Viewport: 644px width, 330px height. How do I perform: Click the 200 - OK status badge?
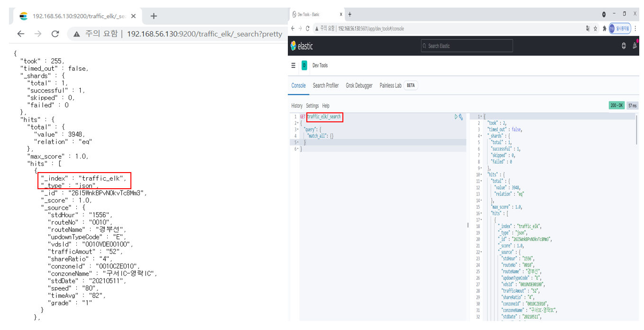tap(616, 105)
